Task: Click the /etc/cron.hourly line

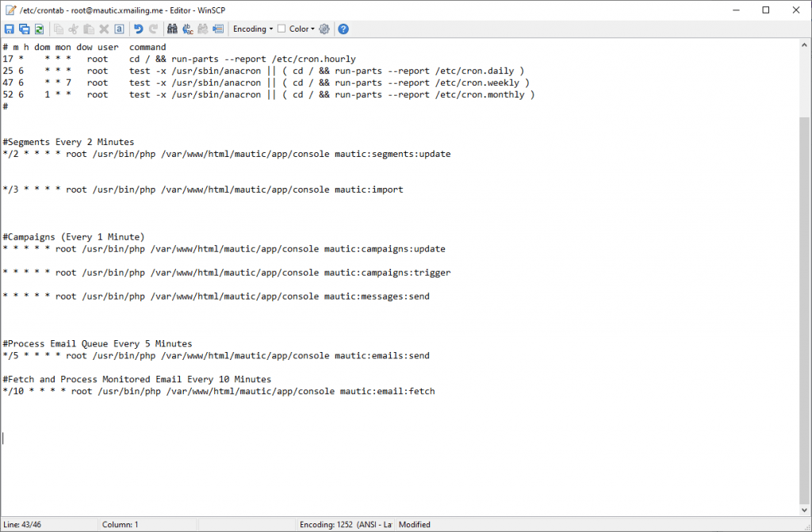Action: coord(179,59)
